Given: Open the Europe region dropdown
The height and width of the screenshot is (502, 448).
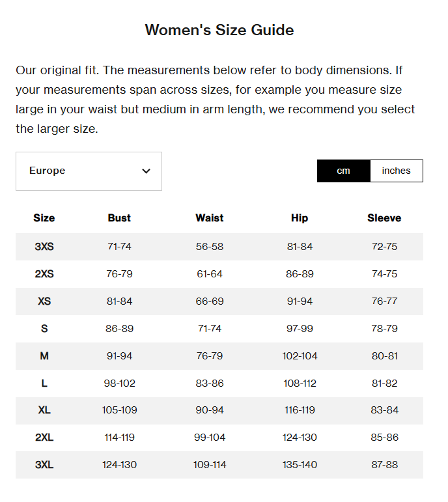Looking at the screenshot, I should tap(89, 171).
